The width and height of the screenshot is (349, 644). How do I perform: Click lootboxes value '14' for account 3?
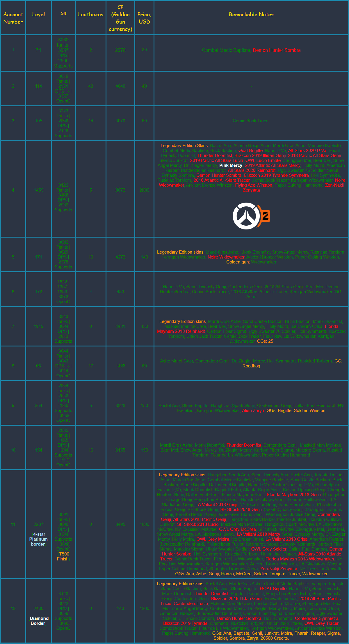pos(91,121)
